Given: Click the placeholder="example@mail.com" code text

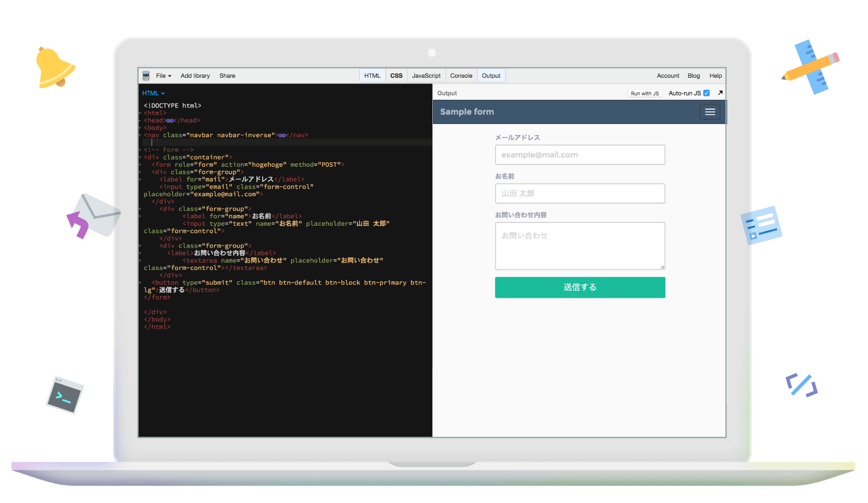Looking at the screenshot, I should point(203,194).
